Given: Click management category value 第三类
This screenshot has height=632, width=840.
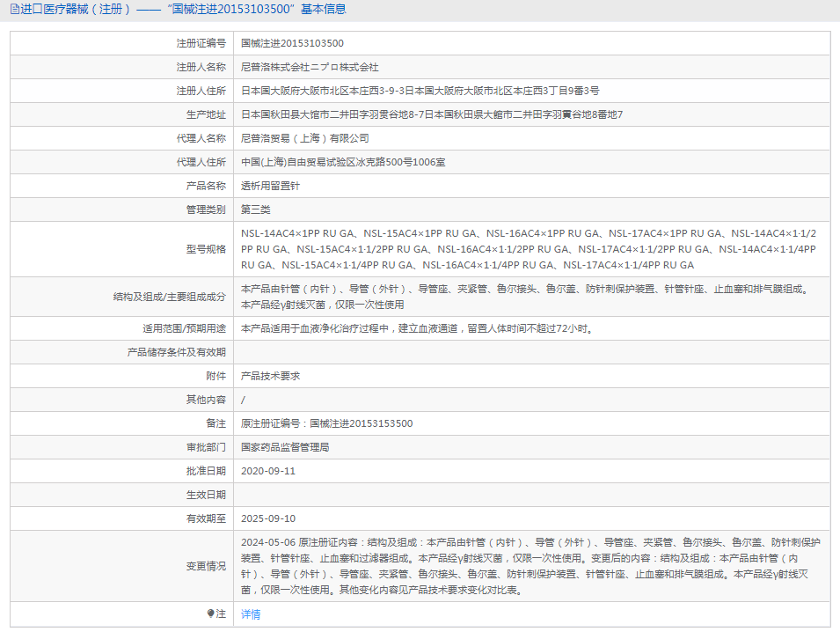Looking at the screenshot, I should (256, 209).
